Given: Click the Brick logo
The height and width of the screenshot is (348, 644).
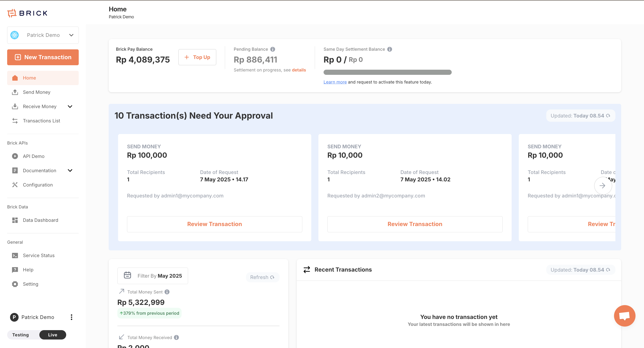Looking at the screenshot, I should (x=27, y=13).
